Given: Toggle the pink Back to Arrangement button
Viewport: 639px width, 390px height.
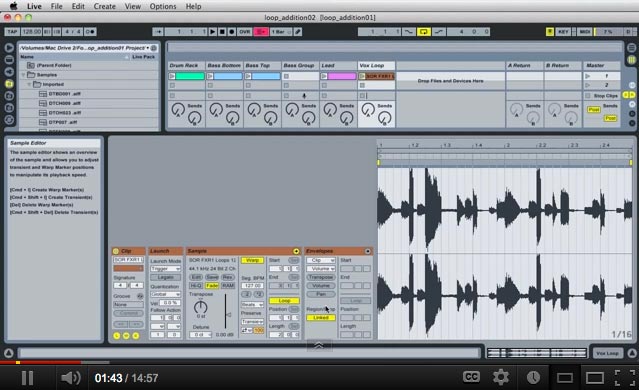Looking at the screenshot, I should pos(261,31).
